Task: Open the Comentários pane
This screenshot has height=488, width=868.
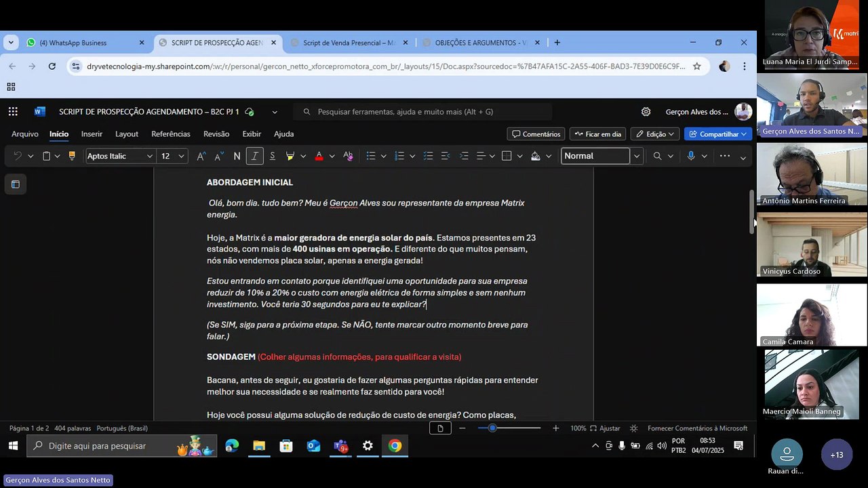Action: 536,134
